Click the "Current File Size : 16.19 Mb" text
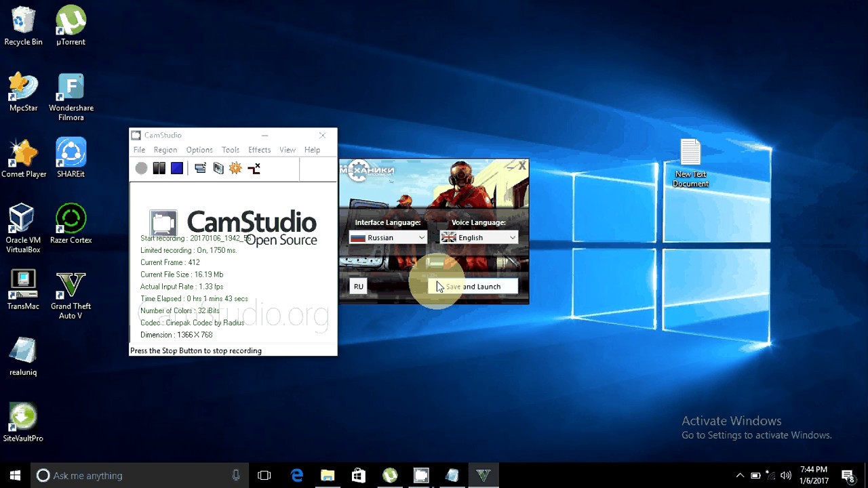868x488 pixels. [x=182, y=274]
